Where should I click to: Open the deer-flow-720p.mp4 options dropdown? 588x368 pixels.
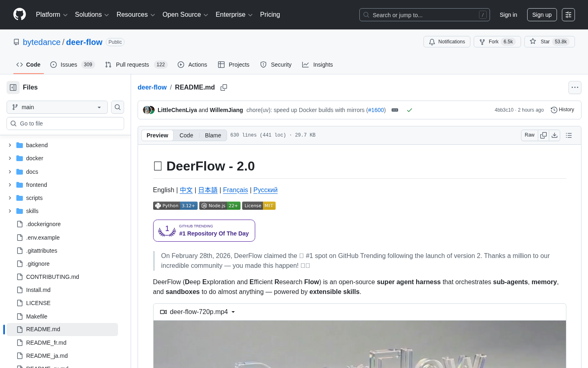pyautogui.click(x=233, y=312)
